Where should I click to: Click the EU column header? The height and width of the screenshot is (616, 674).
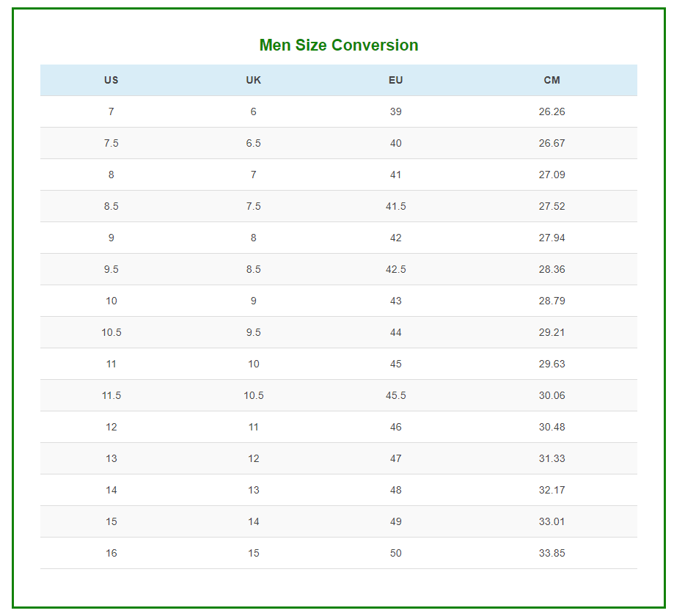coord(396,80)
